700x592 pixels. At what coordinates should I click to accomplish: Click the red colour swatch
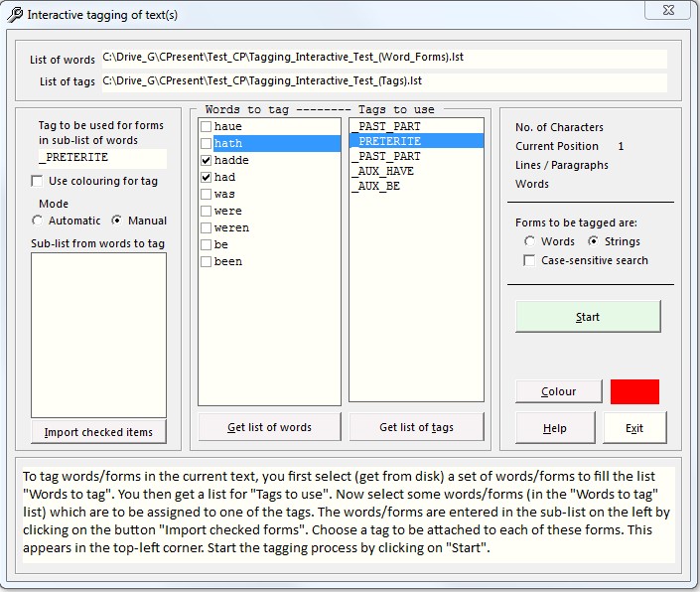[x=634, y=391]
